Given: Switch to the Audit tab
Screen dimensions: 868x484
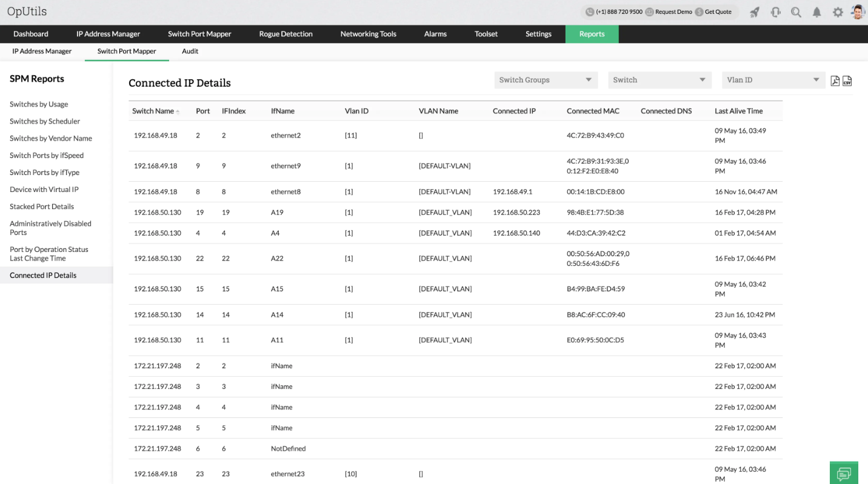Looking at the screenshot, I should point(190,51).
